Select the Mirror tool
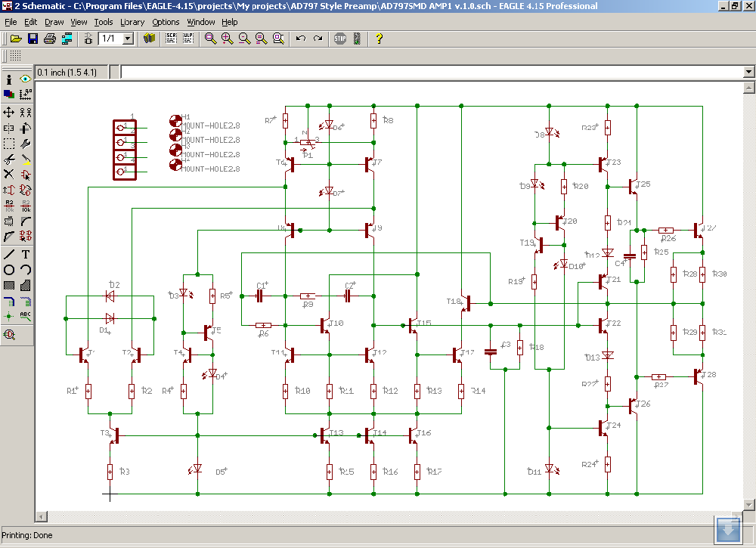756x548 pixels. (8, 128)
